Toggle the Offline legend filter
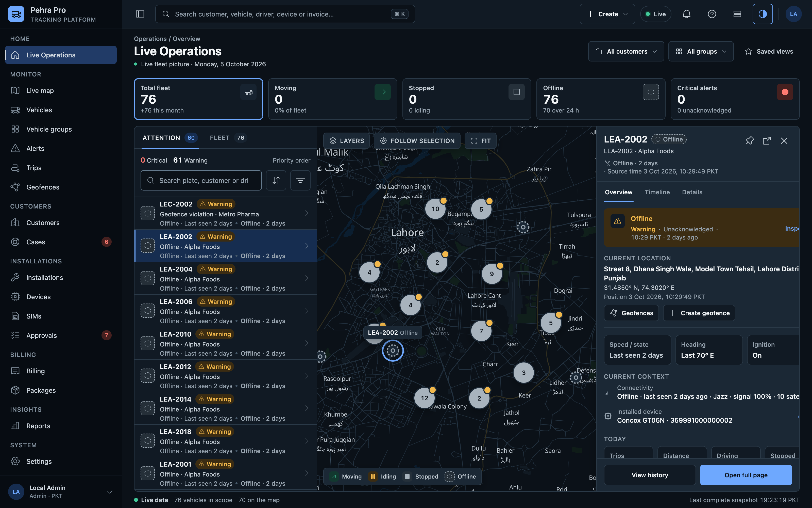 460,477
